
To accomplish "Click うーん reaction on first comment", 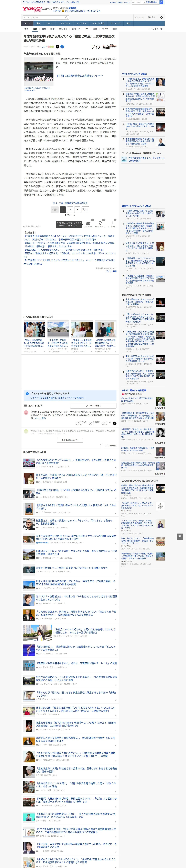I will click(x=107, y=423).
